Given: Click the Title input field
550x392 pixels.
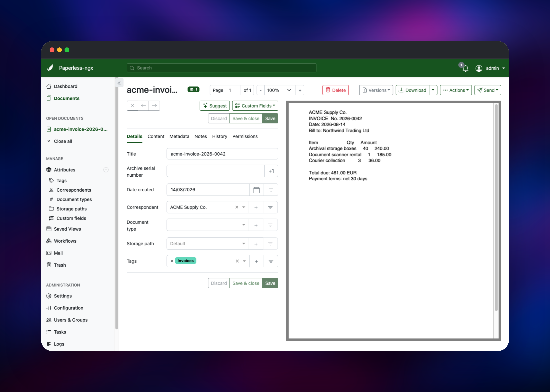Looking at the screenshot, I should click(222, 154).
